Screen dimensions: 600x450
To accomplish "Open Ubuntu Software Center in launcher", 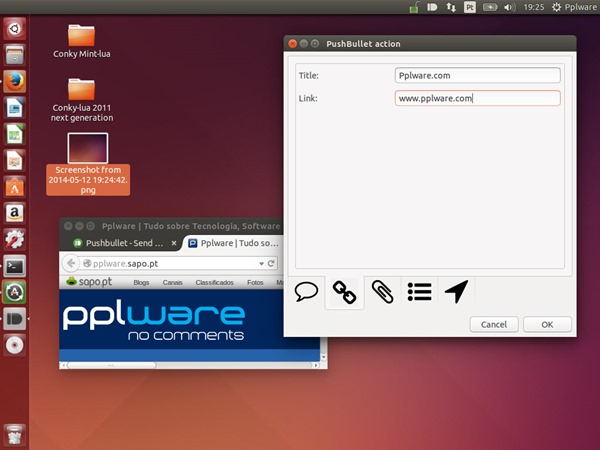I will (x=15, y=187).
